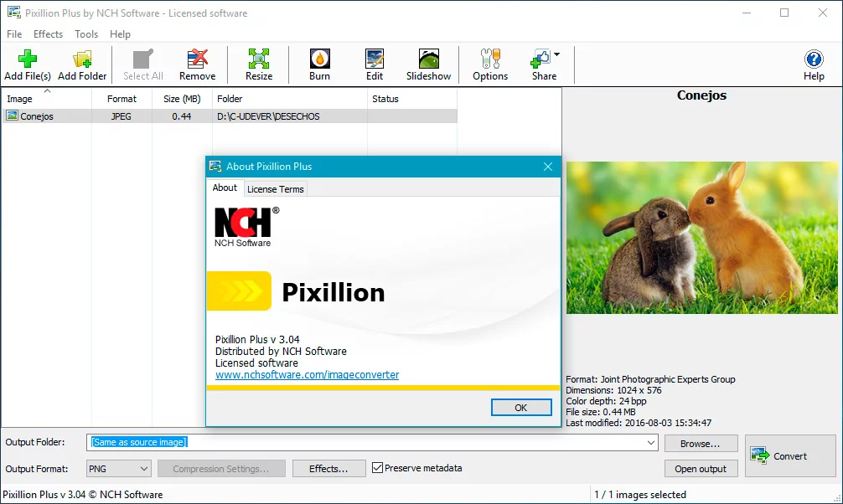The width and height of the screenshot is (843, 504).
Task: Click the Dimensions: 1024 x 576 text
Action: tap(613, 390)
